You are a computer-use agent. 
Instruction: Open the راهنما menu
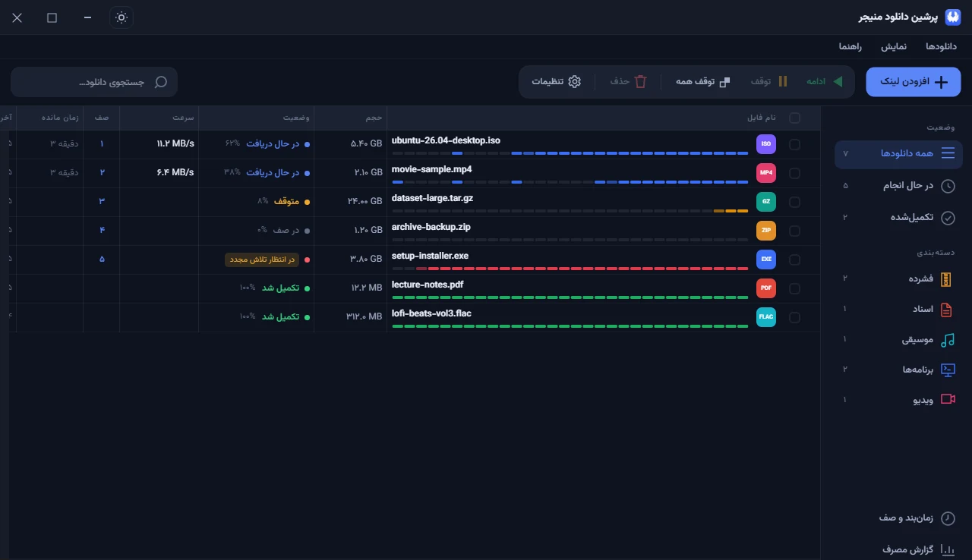[x=850, y=47]
